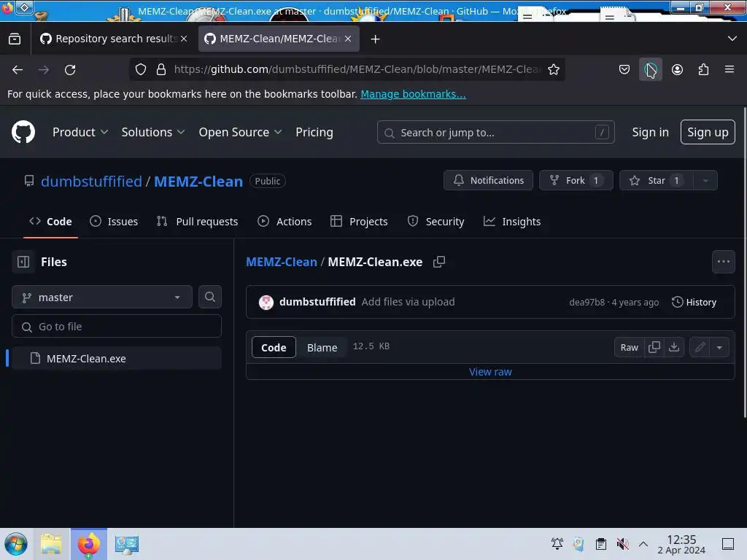The width and height of the screenshot is (747, 560).
Task: Open the Insights tab
Action: (511, 222)
